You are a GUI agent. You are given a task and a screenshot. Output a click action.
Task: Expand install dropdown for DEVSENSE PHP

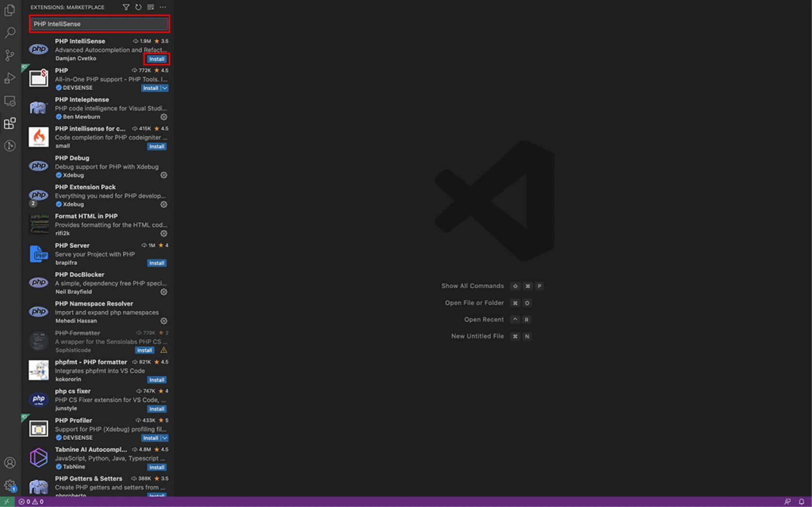[x=165, y=88]
